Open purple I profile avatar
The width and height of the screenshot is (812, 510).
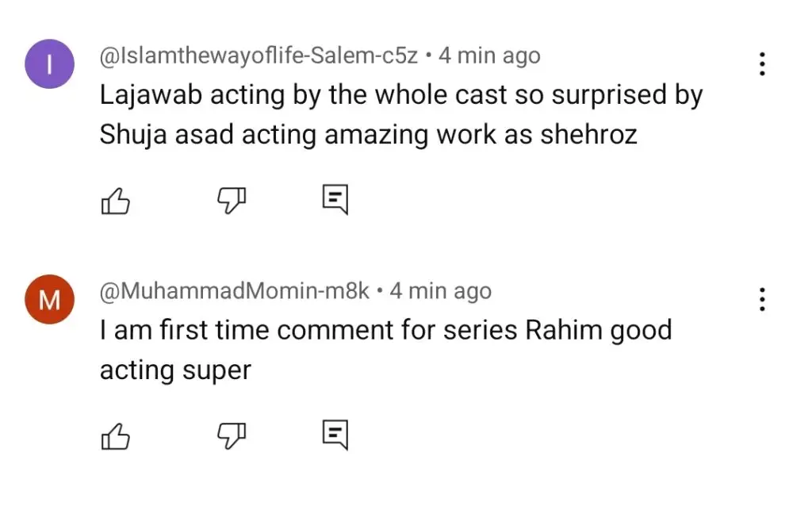pos(50,64)
